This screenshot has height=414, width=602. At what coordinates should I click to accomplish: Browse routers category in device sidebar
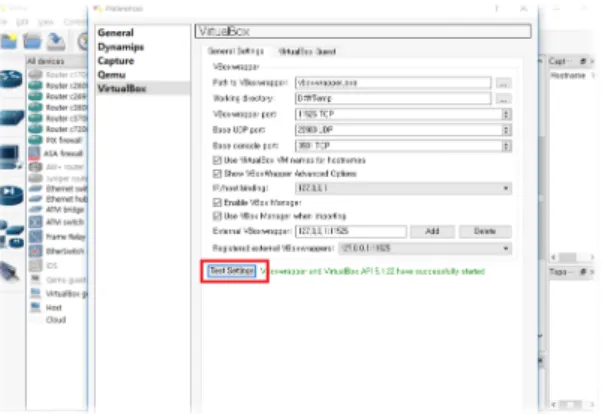pyautogui.click(x=11, y=79)
